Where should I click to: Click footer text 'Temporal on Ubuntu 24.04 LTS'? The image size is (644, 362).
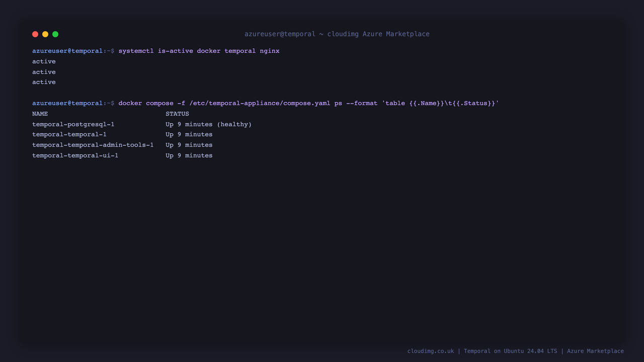(x=510, y=351)
